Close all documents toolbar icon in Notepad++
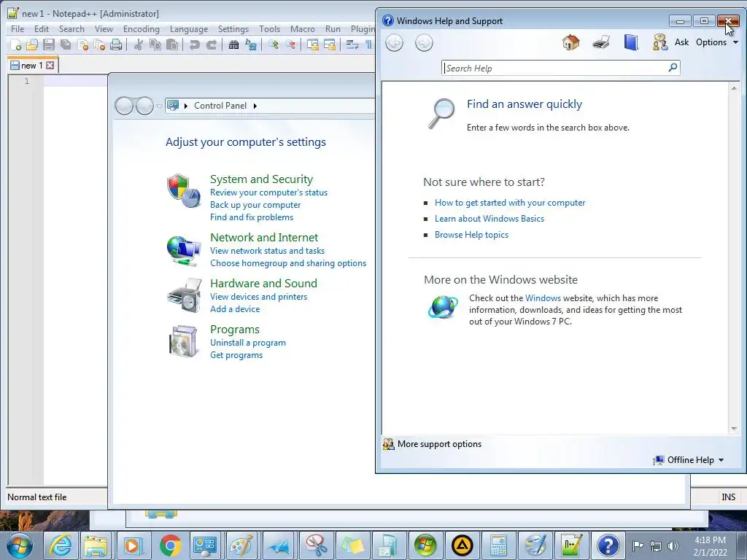Screen dimensions: 747x560 (99, 44)
